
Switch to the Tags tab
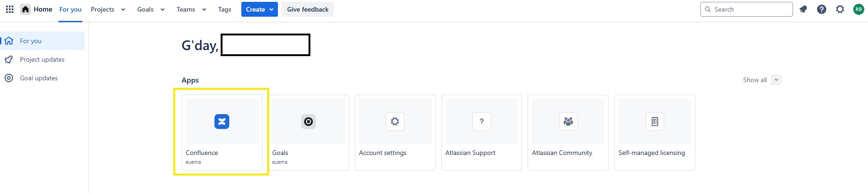click(x=225, y=9)
